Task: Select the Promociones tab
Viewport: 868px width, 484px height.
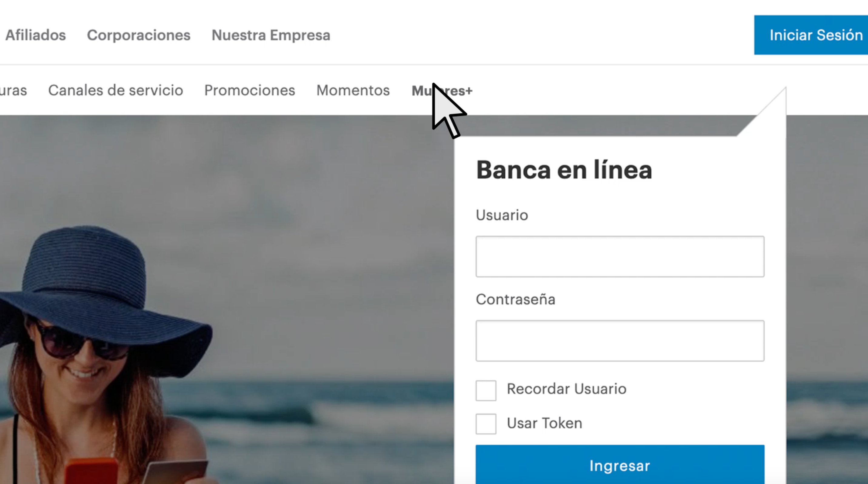Action: [x=250, y=90]
